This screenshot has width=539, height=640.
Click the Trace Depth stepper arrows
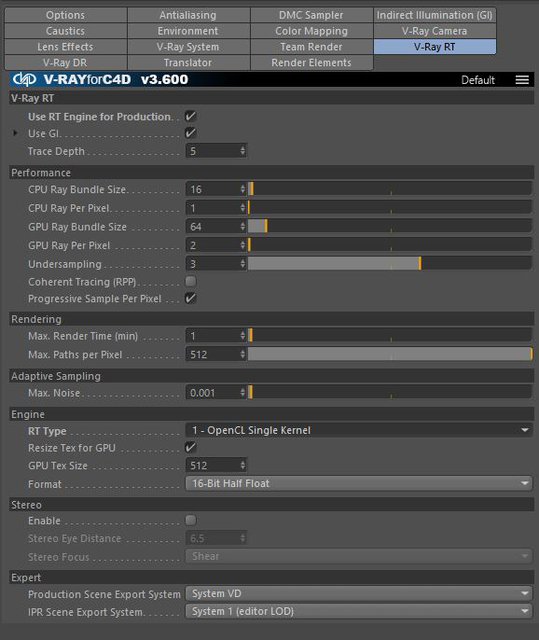(x=243, y=151)
